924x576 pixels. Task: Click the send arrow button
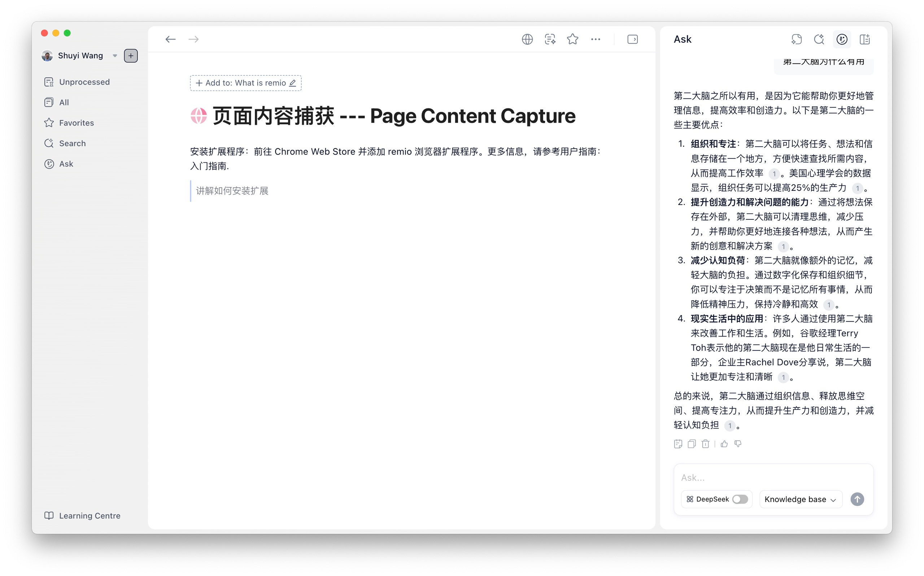tap(857, 499)
